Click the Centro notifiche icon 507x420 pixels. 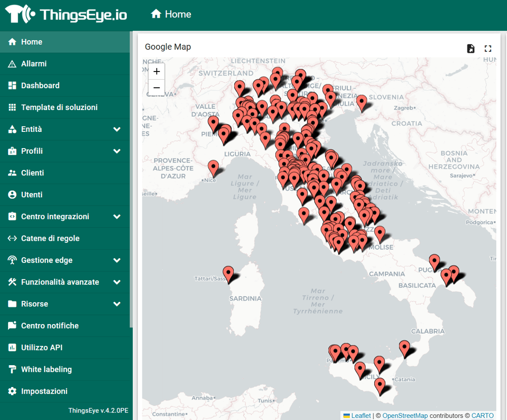tap(13, 326)
